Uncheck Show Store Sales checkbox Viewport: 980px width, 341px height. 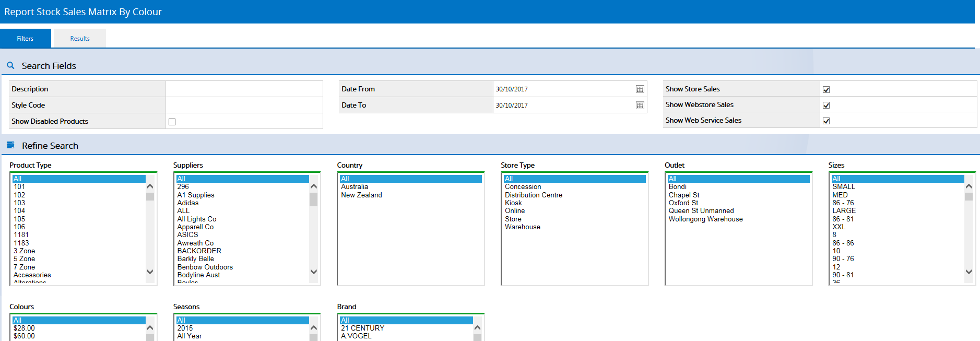tap(826, 89)
